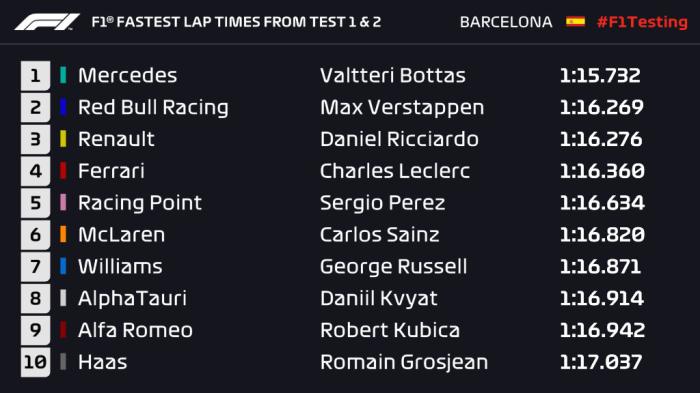
Task: Click the AlphaTauri team name
Action: tap(132, 298)
